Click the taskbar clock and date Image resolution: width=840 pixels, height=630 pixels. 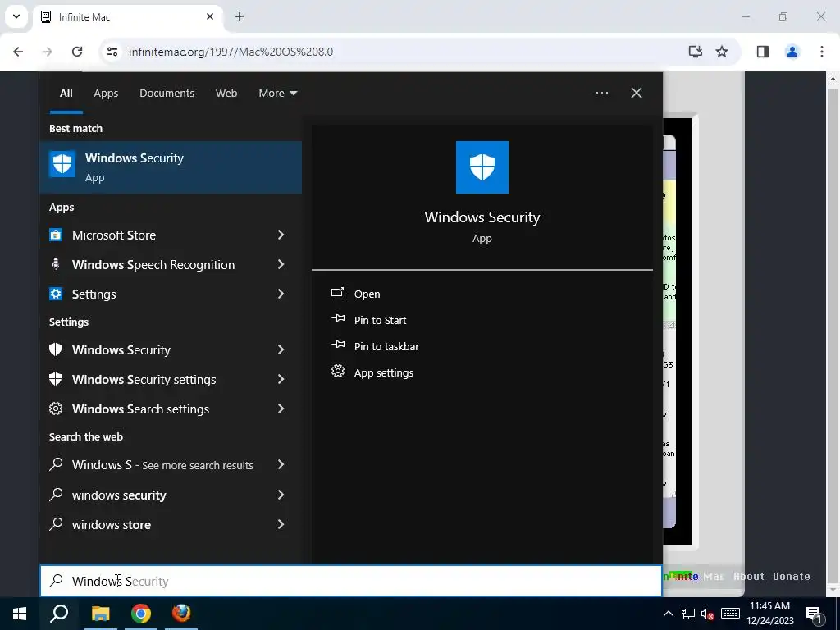point(769,614)
